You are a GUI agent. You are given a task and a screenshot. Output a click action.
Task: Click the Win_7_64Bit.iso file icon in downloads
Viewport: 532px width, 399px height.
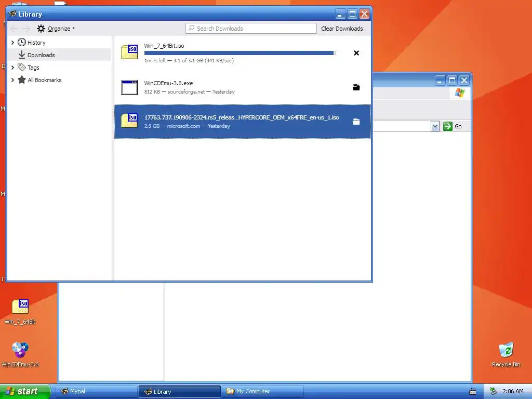(x=129, y=52)
